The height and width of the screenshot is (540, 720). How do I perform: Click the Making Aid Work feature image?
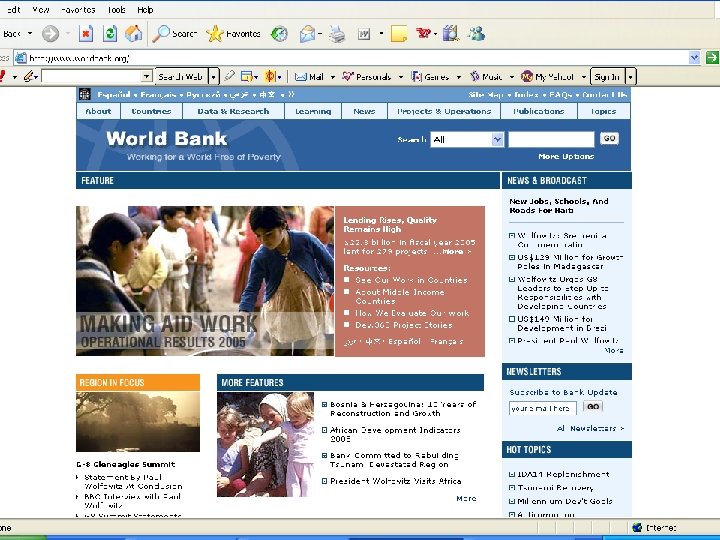(205, 281)
